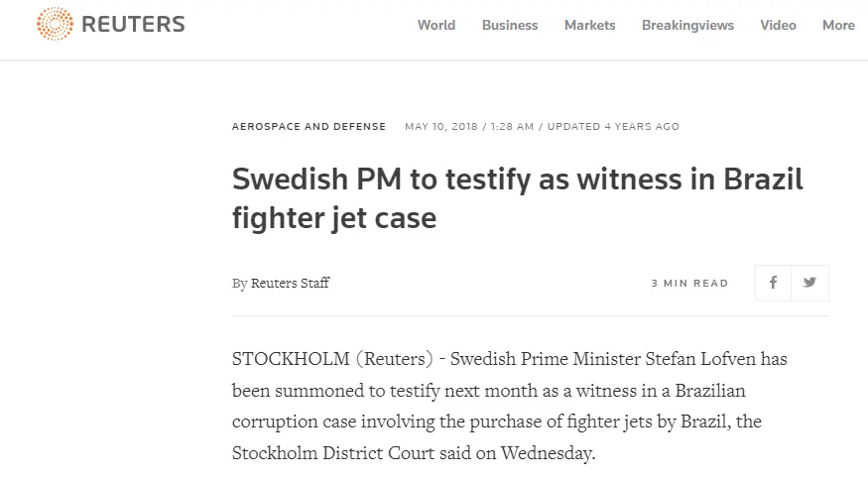This screenshot has height=481, width=868.
Task: Expand the More navigation menu
Action: 838,26
